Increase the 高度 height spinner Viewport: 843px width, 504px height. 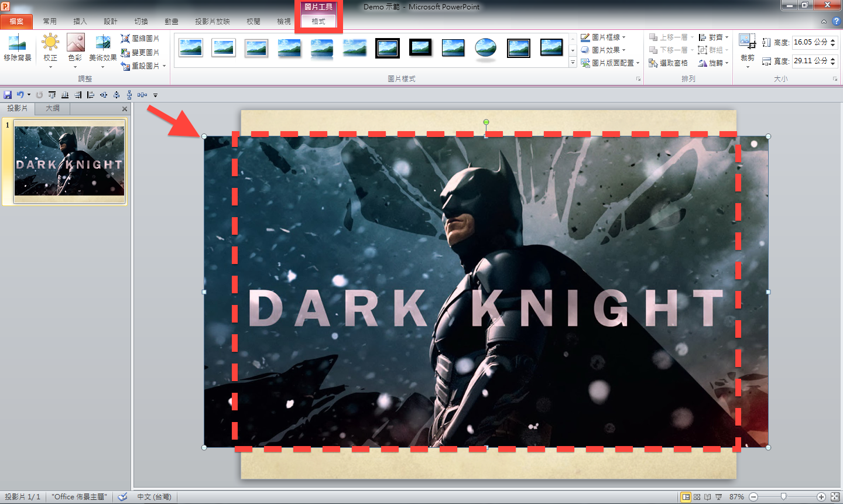click(833, 40)
